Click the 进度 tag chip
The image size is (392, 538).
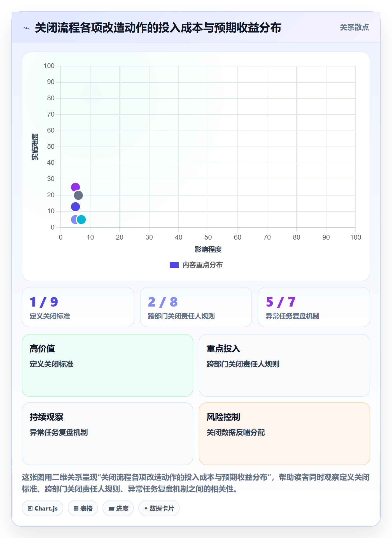tap(118, 508)
